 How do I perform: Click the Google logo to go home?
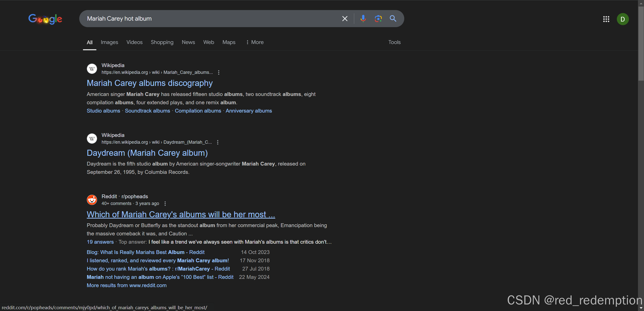click(x=45, y=19)
